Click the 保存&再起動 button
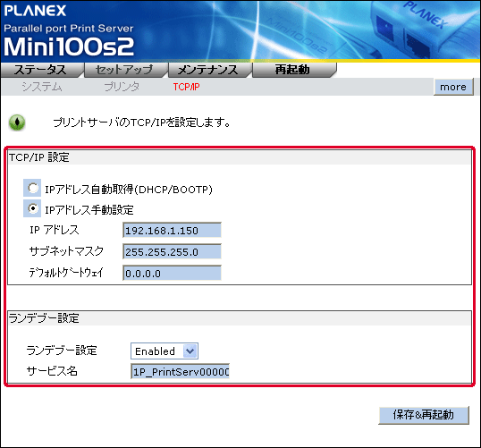481x448 pixels. coord(424,415)
